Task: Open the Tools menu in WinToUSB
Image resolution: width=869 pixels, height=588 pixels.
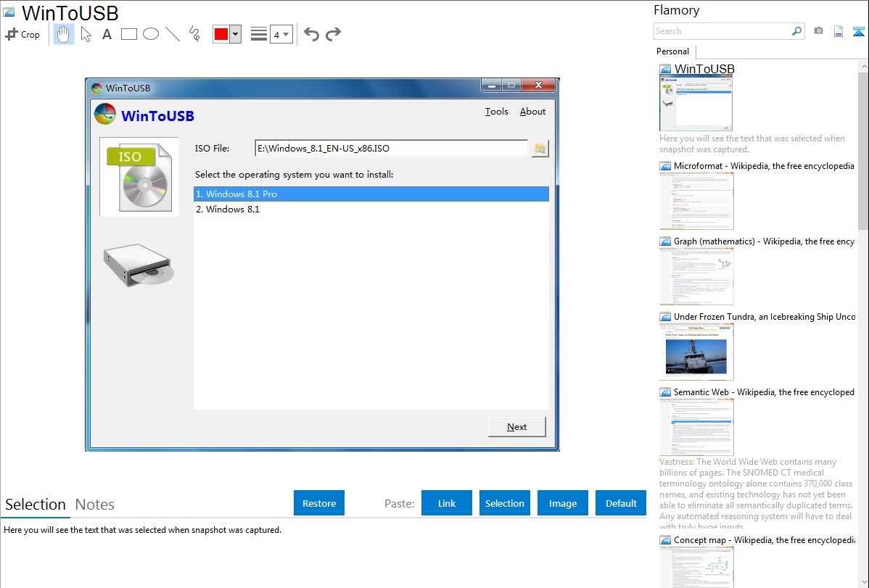Action: point(497,112)
